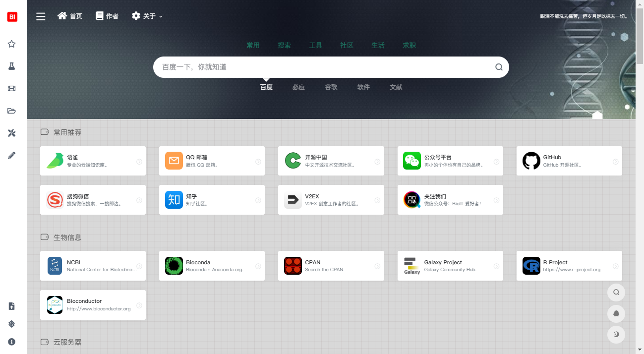Click the Bioconductor URL text
Viewport: 644px width, 354px height.
(99, 309)
